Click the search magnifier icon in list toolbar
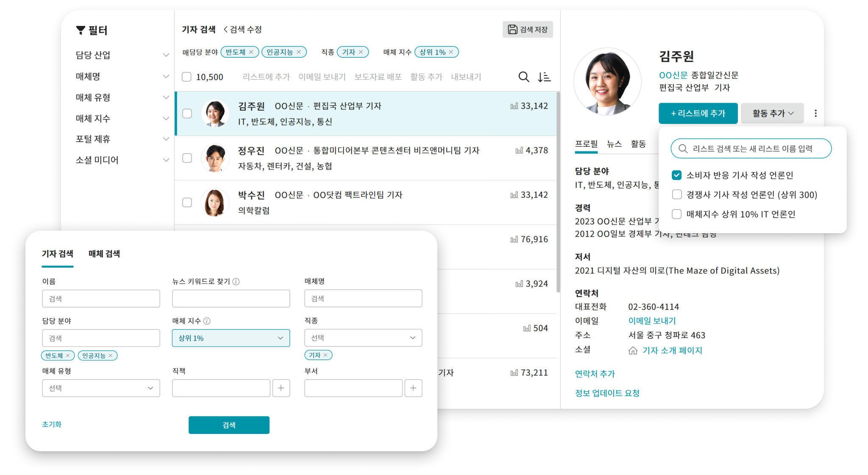868x475 pixels. pos(524,77)
